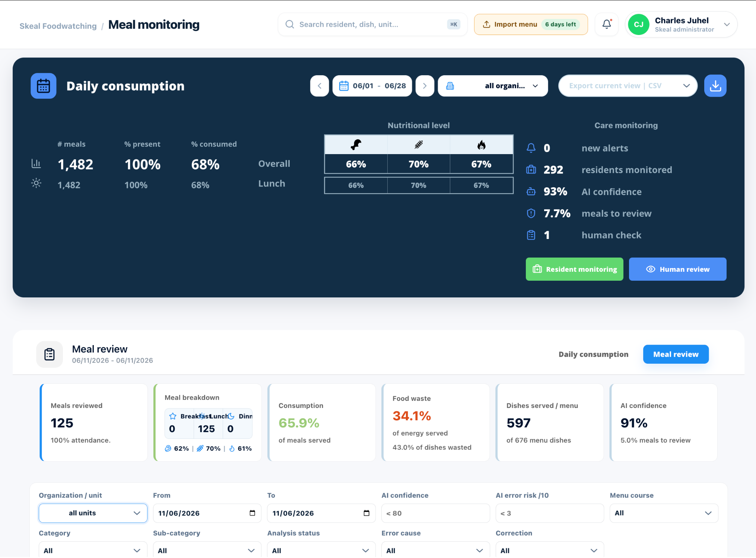Open the To date calendar picker
Image resolution: width=756 pixels, height=558 pixels.
366,513
